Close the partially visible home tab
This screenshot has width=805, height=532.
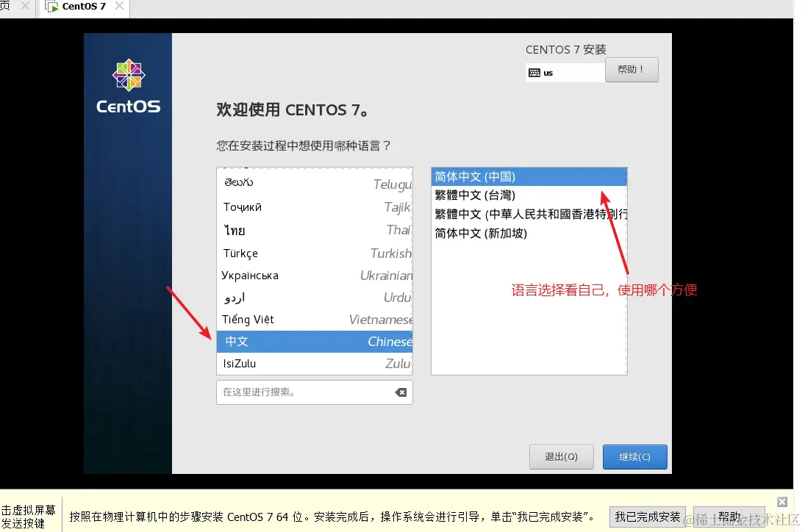[25, 6]
